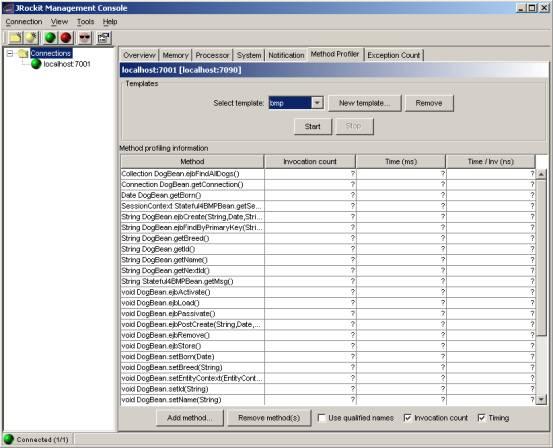
Task: Select row void DogBean.ejbRemove()
Action: (x=328, y=335)
